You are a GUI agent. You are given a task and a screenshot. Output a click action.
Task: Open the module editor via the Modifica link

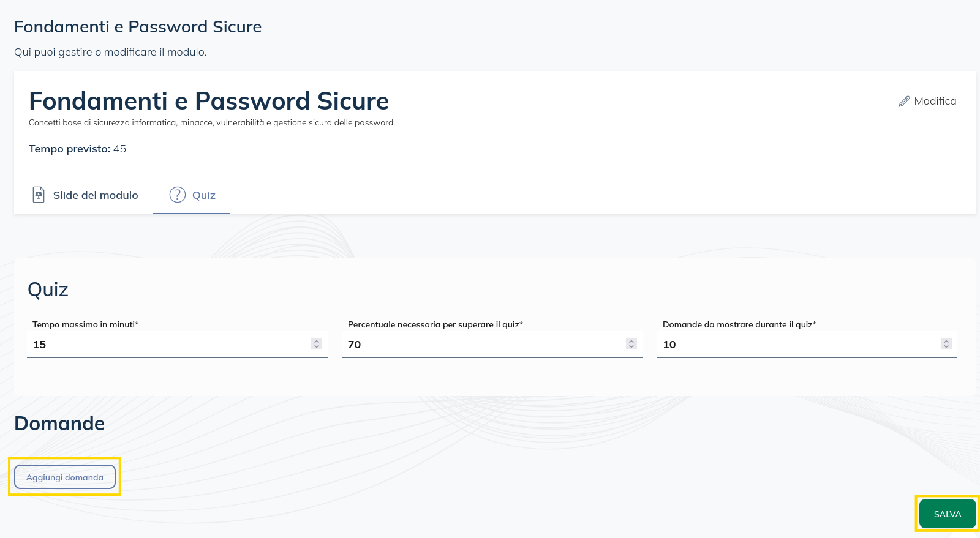934,101
